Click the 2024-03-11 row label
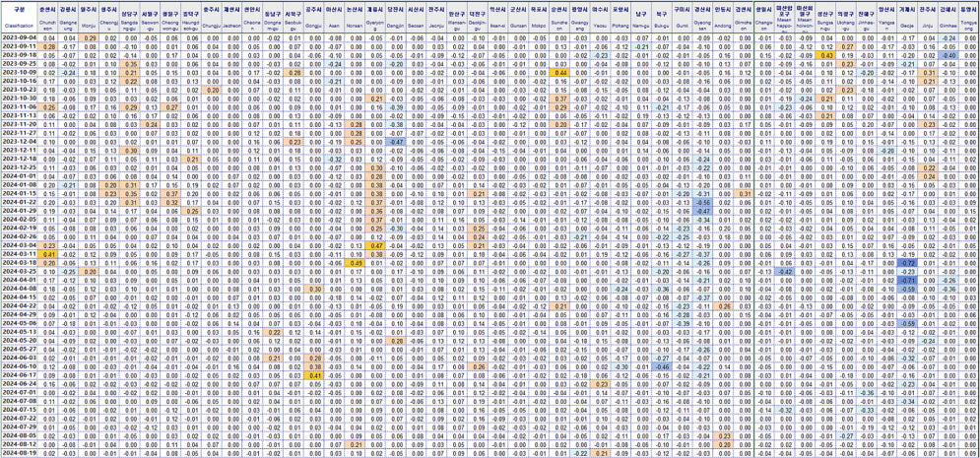The width and height of the screenshot is (980, 458). pyautogui.click(x=19, y=254)
